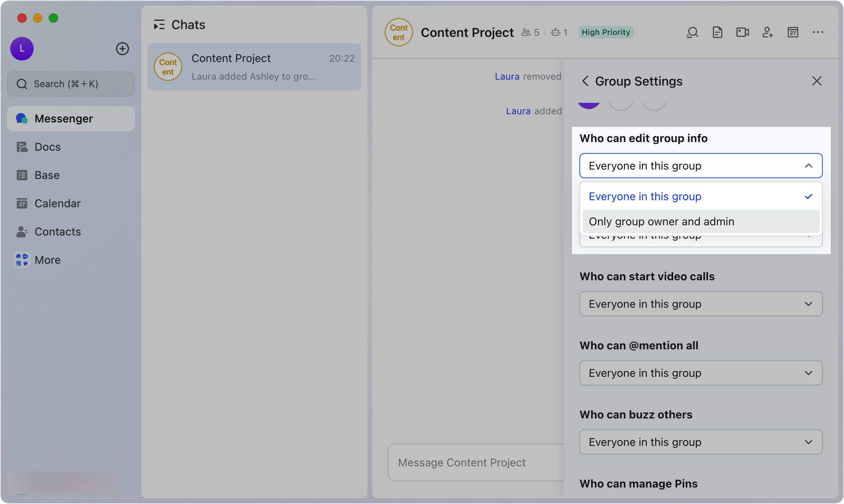Choose Only group owner and admin
This screenshot has width=844, height=504.
tap(701, 221)
